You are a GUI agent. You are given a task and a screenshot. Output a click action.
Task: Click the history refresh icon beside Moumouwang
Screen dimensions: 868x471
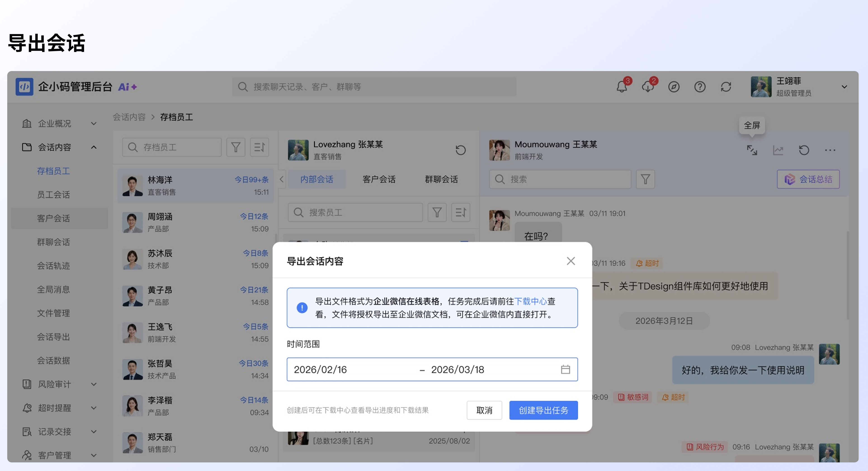(804, 150)
